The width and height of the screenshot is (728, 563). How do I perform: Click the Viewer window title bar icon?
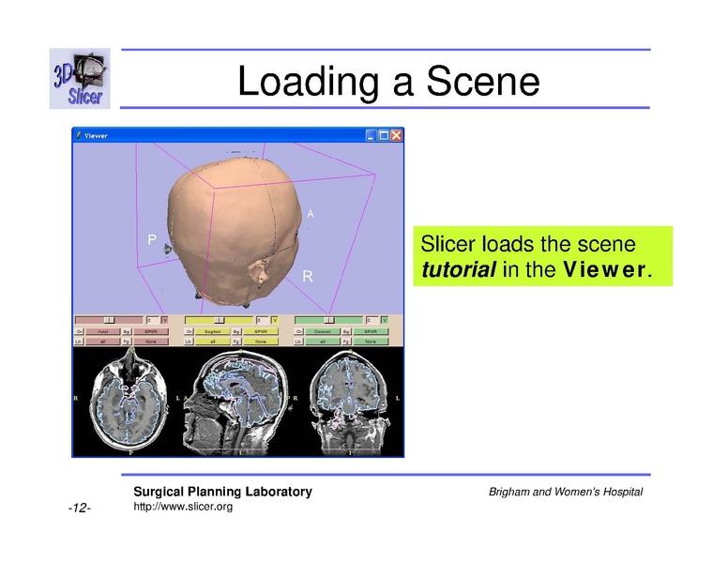(x=79, y=135)
